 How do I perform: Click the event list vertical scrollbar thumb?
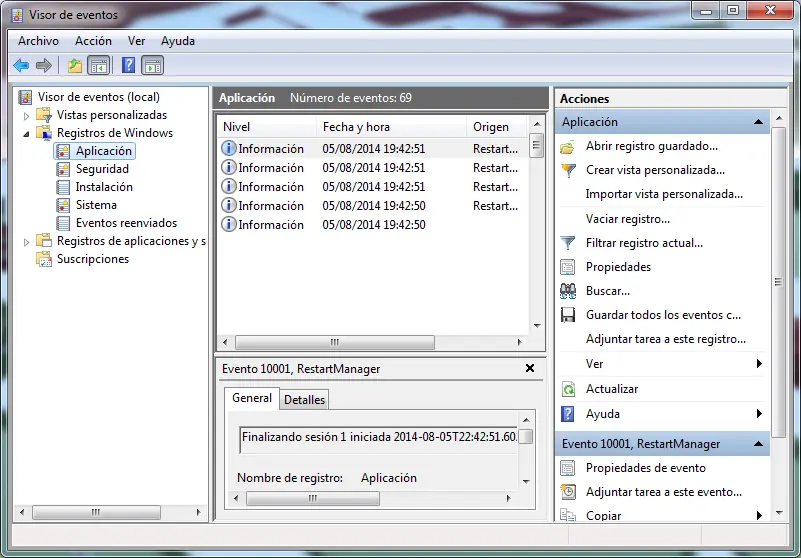536,145
